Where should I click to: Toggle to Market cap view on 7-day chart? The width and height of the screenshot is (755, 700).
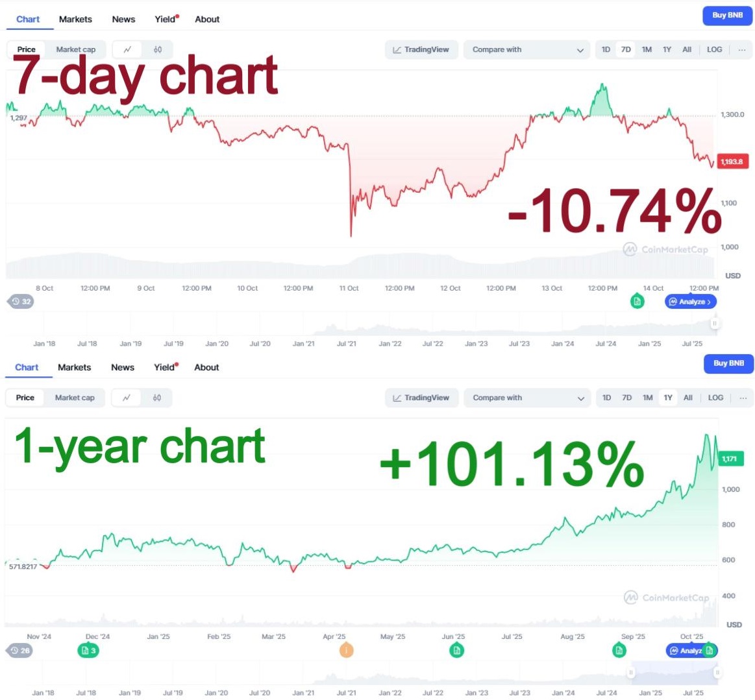tap(75, 49)
